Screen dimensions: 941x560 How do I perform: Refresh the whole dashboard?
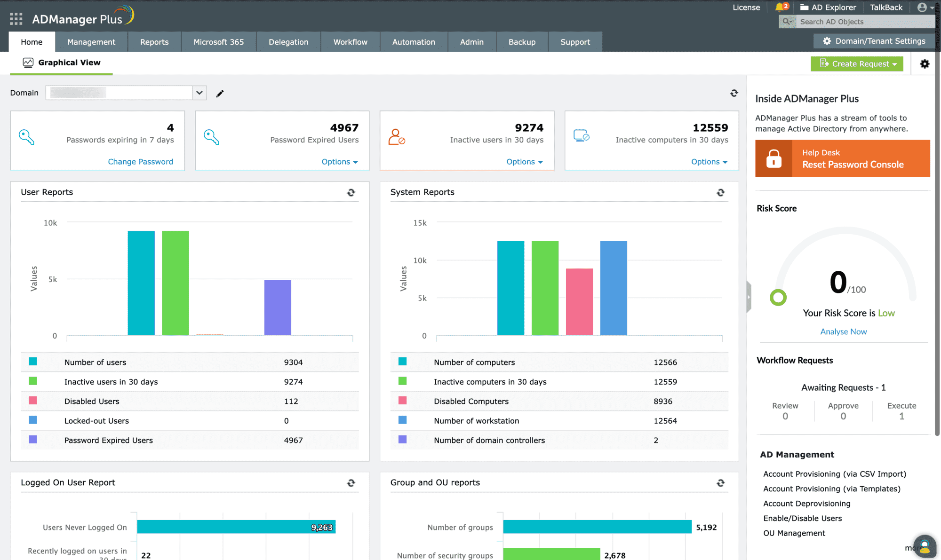click(x=734, y=93)
